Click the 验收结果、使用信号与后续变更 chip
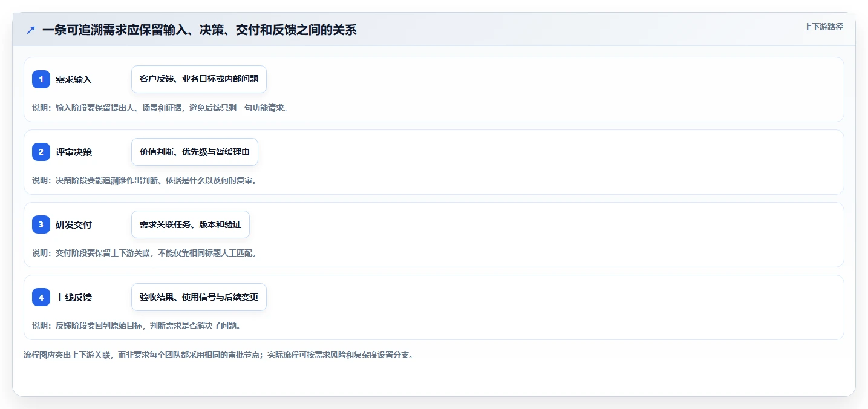Screen dimensions: 868x409 coord(199,297)
